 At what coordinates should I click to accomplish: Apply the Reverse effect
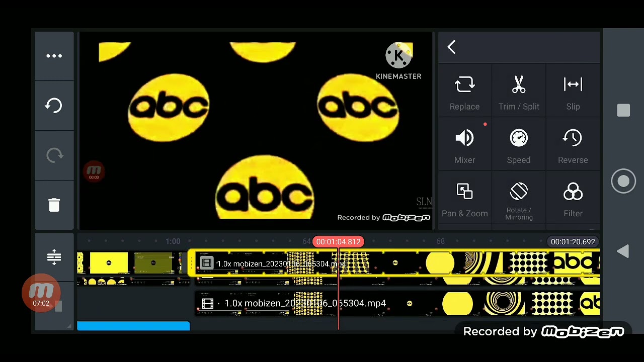573,146
